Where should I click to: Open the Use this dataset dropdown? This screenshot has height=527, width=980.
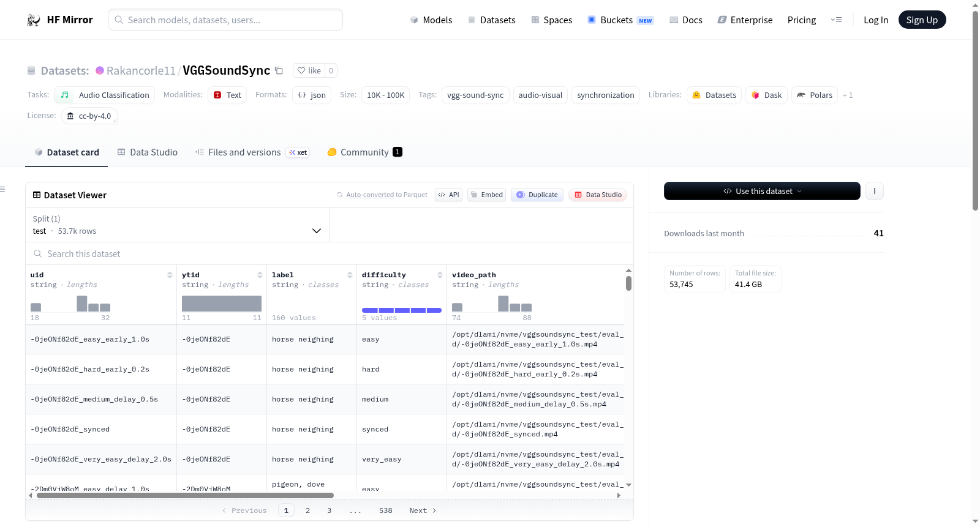pos(762,191)
